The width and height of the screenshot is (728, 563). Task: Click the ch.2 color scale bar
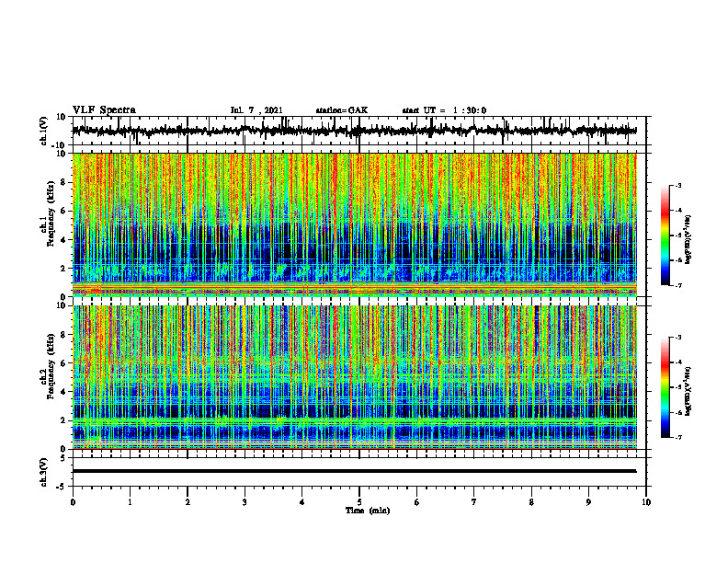tap(665, 387)
